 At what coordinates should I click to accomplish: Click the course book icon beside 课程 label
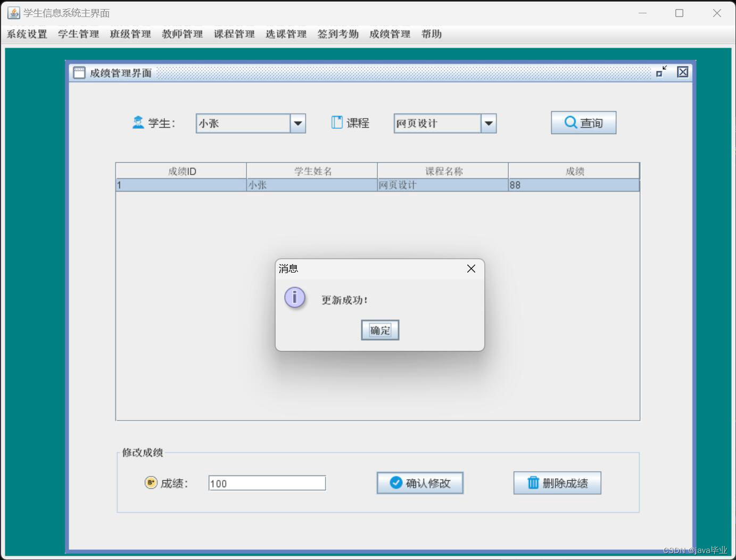(336, 122)
